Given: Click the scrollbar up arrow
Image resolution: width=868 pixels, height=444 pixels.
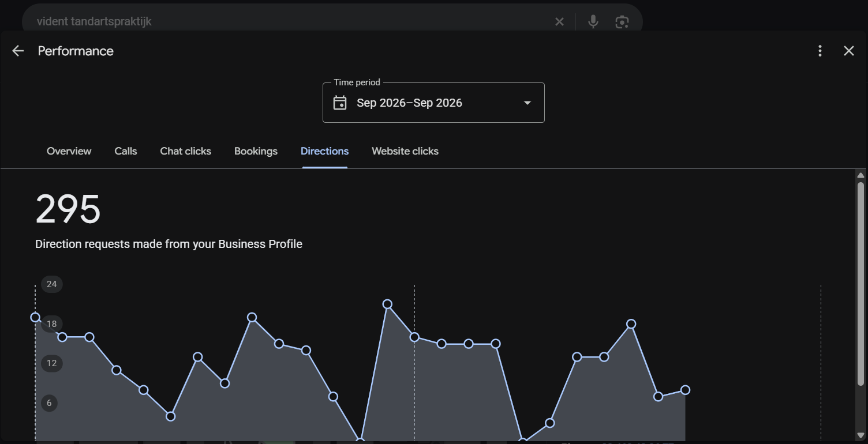Looking at the screenshot, I should pyautogui.click(x=860, y=175).
